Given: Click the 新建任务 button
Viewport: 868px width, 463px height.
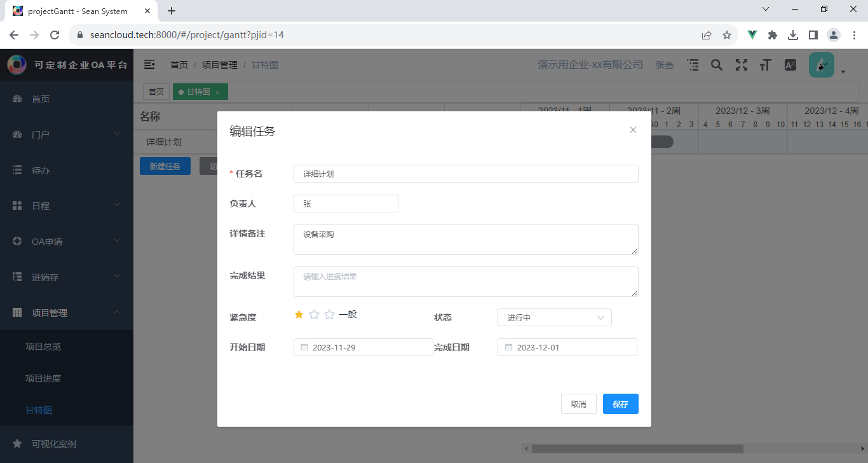Looking at the screenshot, I should (165, 167).
